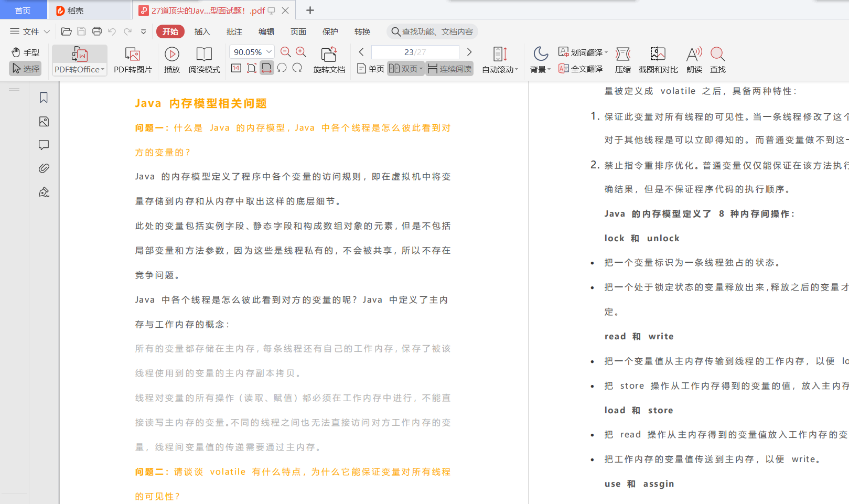
Task: Go to next page arrow
Action: 469,52
